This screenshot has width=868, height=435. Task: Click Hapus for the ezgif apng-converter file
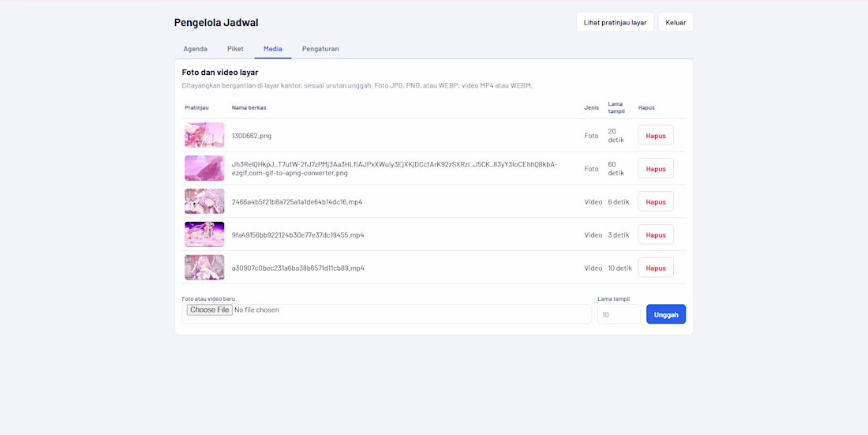[x=656, y=168]
